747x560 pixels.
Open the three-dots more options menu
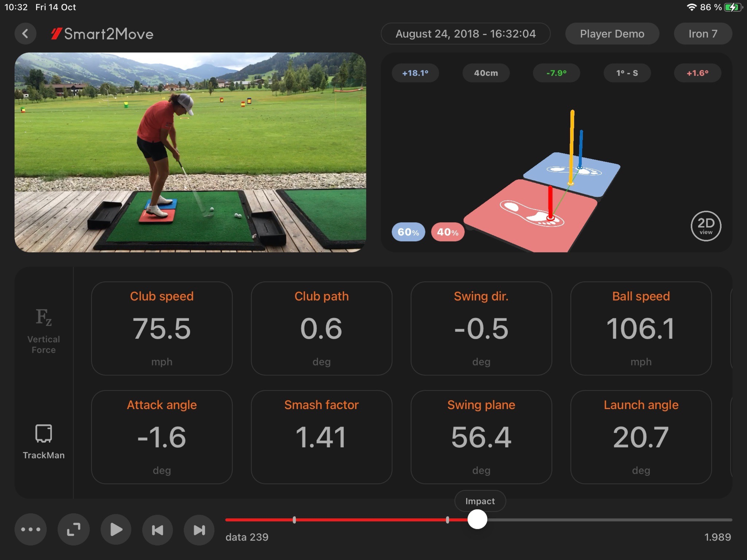pyautogui.click(x=31, y=529)
